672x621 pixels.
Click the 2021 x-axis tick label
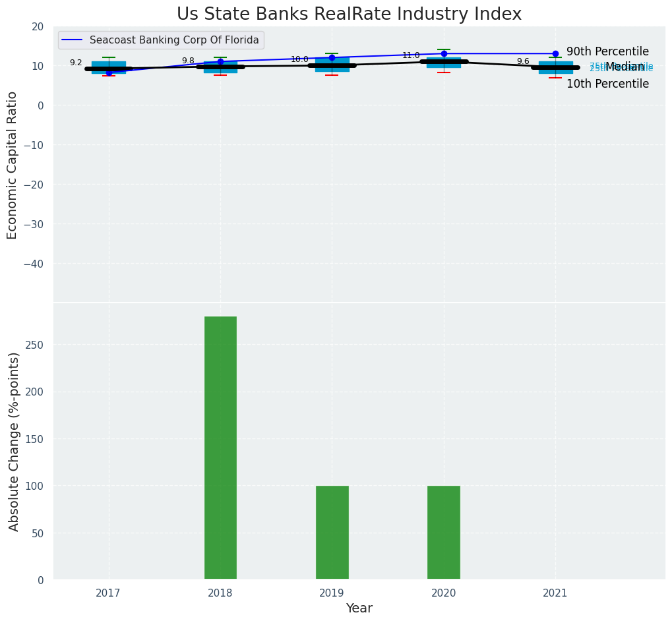(x=555, y=593)
